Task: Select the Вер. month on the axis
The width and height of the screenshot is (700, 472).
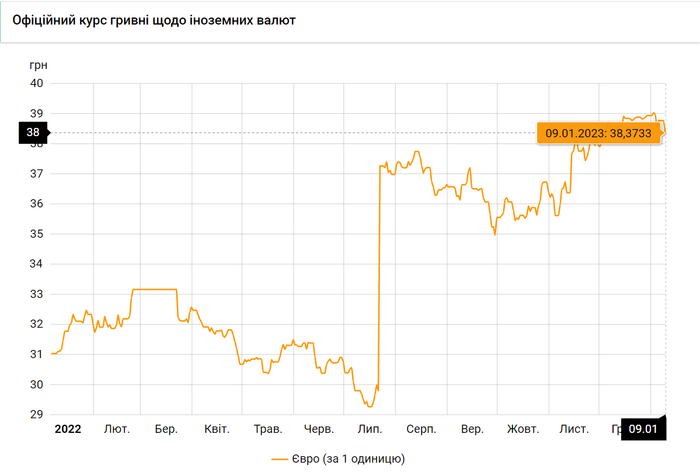Action: tap(472, 429)
